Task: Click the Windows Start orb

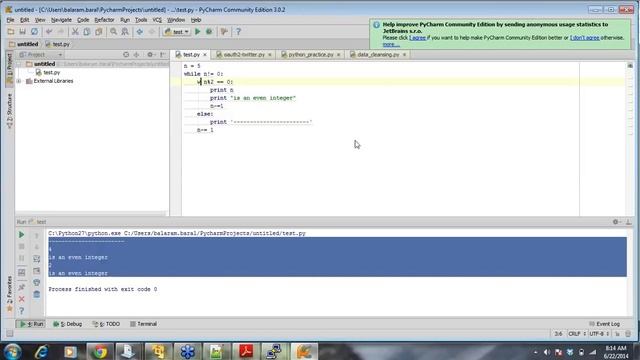Action: pyautogui.click(x=12, y=351)
